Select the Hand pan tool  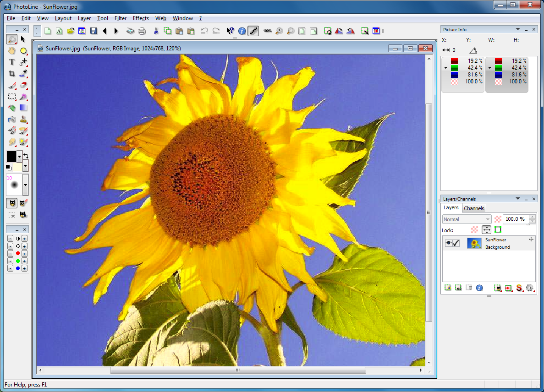(12, 51)
